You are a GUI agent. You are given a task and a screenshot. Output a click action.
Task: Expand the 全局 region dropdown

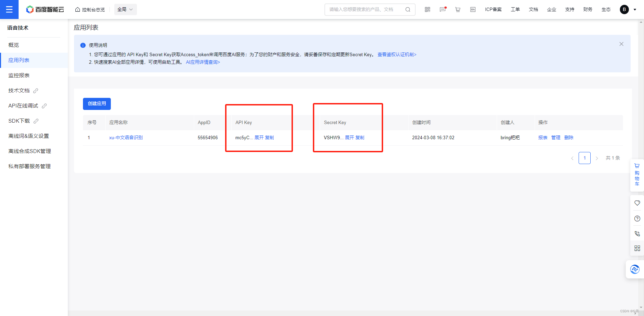click(x=125, y=9)
